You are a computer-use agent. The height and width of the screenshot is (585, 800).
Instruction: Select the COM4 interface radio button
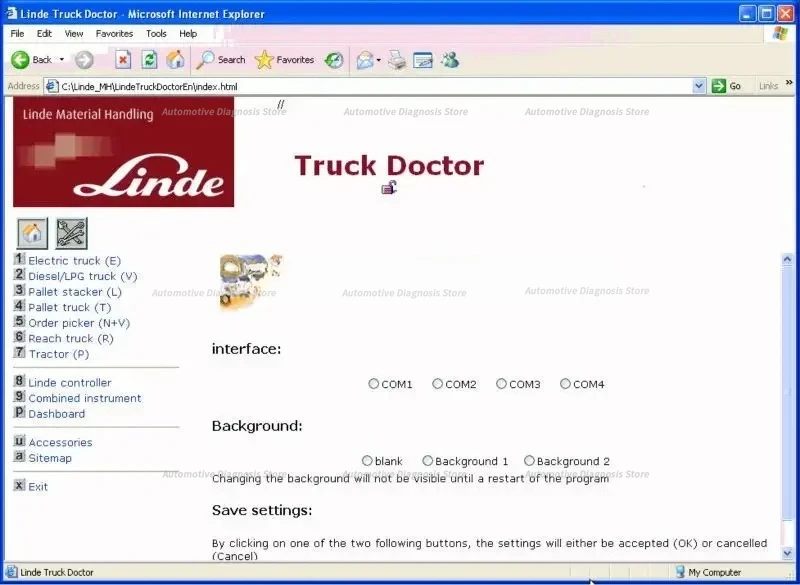(565, 384)
